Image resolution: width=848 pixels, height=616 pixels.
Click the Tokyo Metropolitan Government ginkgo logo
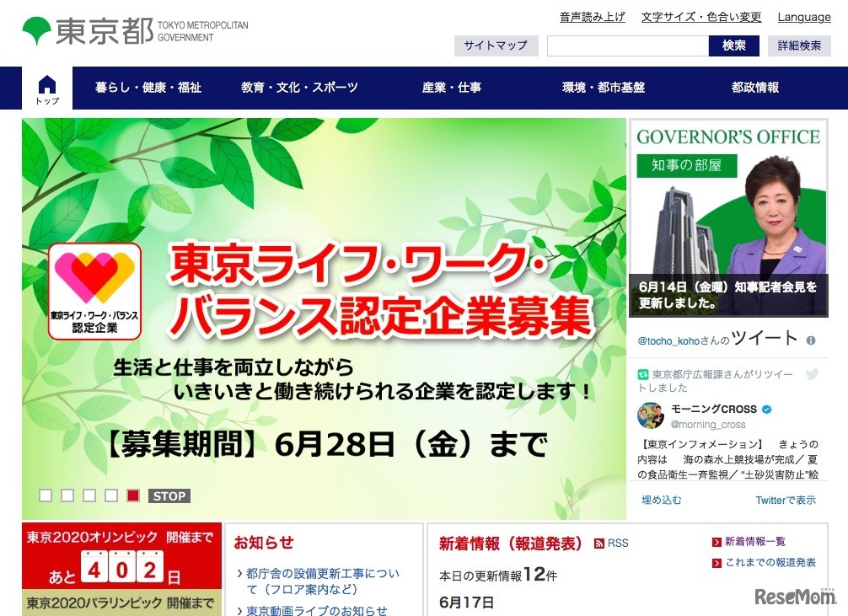coord(37,31)
